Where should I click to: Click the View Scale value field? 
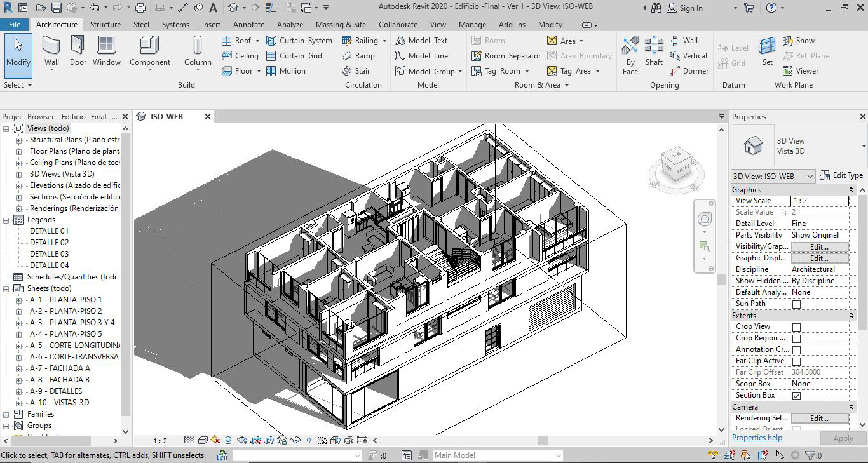coord(819,201)
